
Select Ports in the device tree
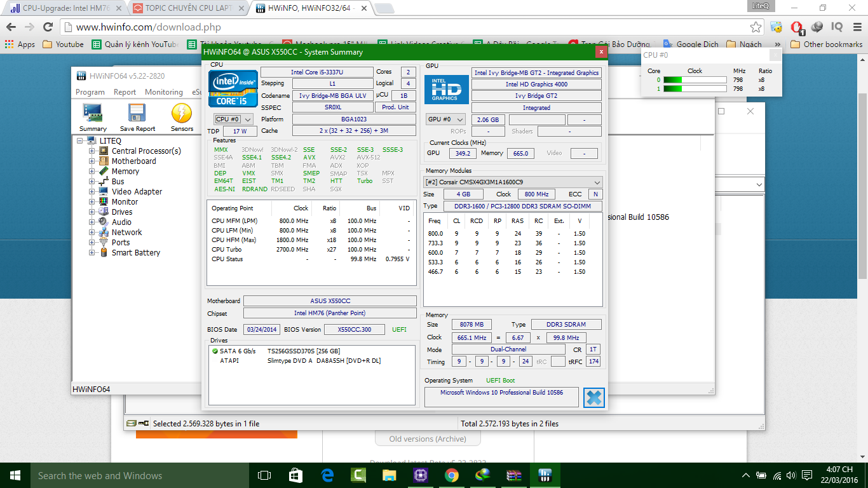tap(121, 243)
